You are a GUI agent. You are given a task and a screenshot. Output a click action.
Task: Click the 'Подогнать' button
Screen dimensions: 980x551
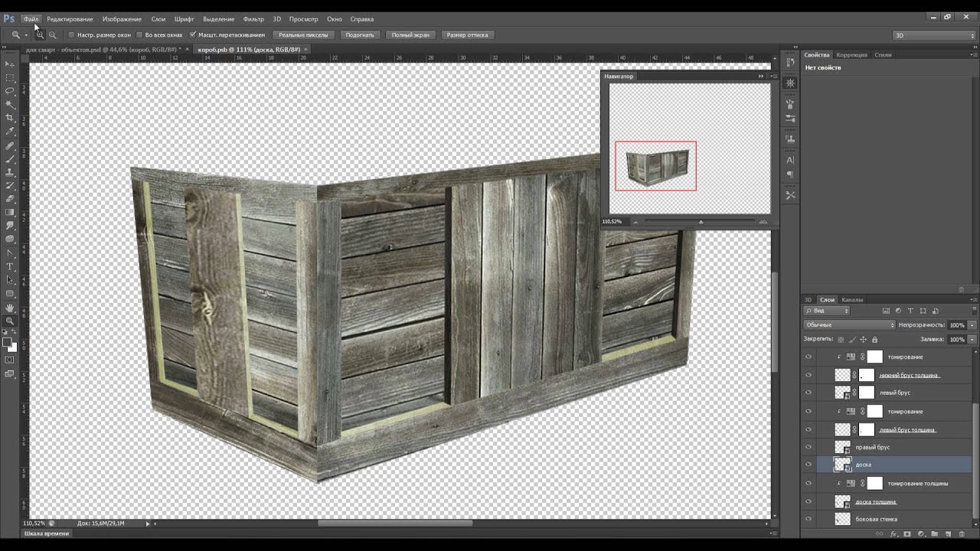(x=360, y=34)
